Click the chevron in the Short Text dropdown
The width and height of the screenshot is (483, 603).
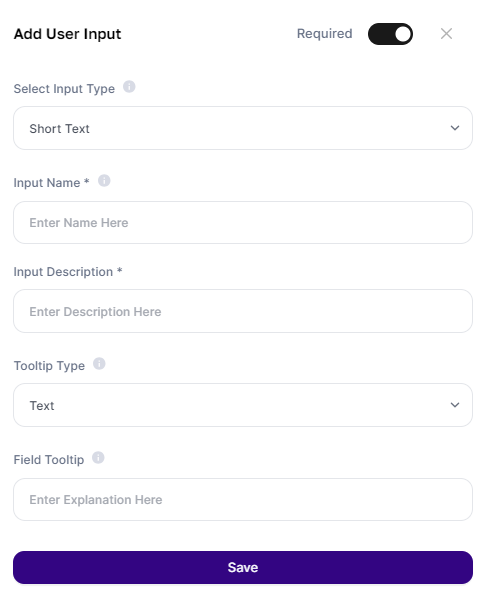(x=455, y=128)
